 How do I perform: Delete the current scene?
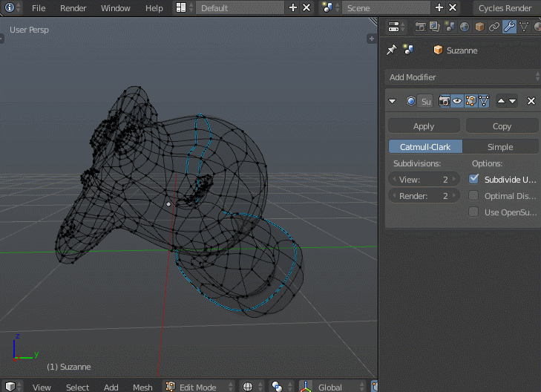click(x=453, y=7)
